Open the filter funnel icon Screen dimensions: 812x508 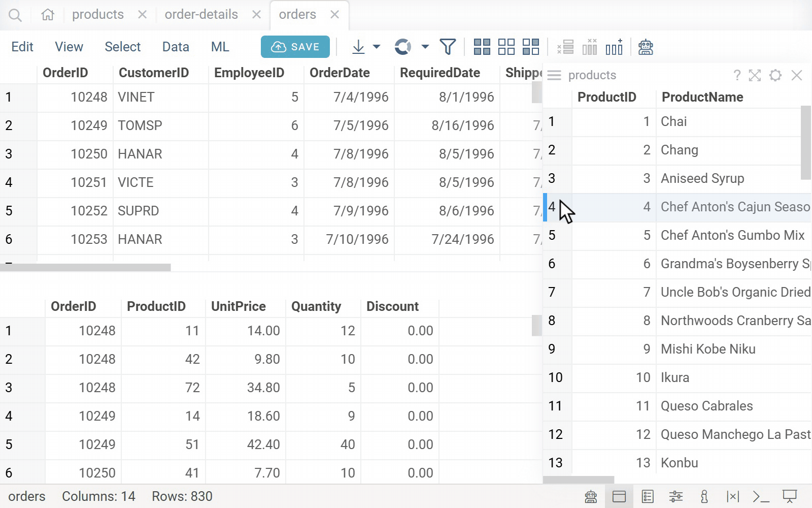click(448, 47)
